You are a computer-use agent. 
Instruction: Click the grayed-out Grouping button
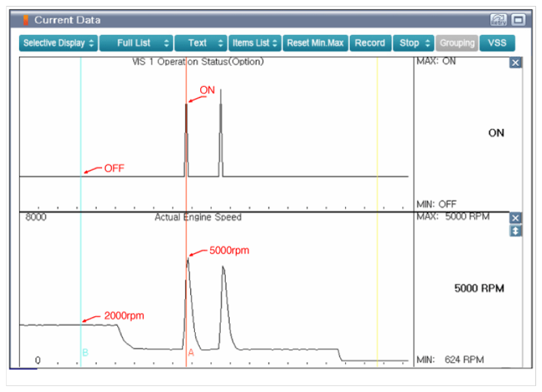pos(457,43)
